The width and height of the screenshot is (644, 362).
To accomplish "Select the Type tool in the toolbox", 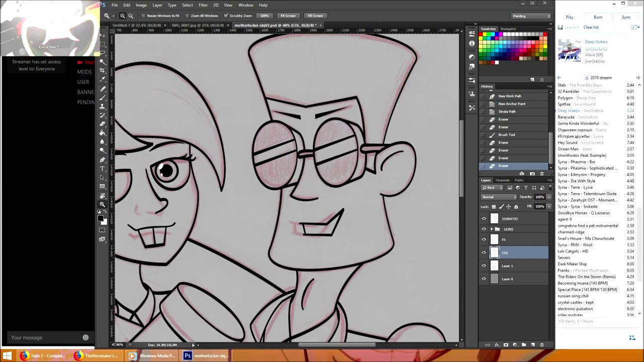I will pyautogui.click(x=103, y=168).
